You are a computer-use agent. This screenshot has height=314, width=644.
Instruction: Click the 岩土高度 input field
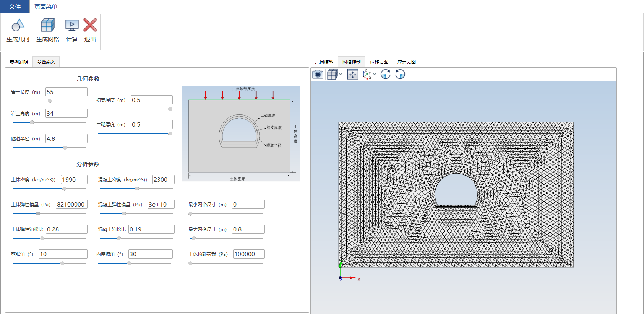click(67, 113)
